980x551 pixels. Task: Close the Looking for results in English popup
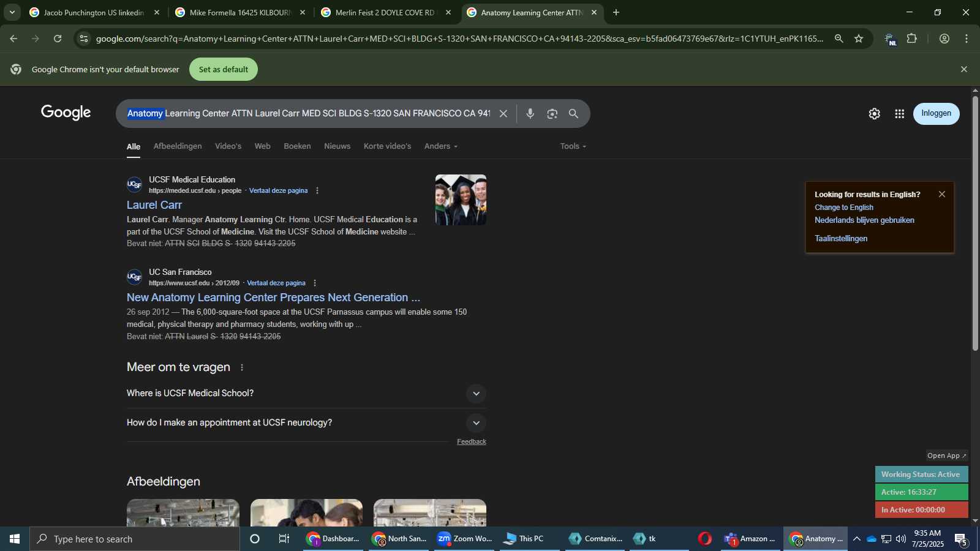pyautogui.click(x=942, y=194)
